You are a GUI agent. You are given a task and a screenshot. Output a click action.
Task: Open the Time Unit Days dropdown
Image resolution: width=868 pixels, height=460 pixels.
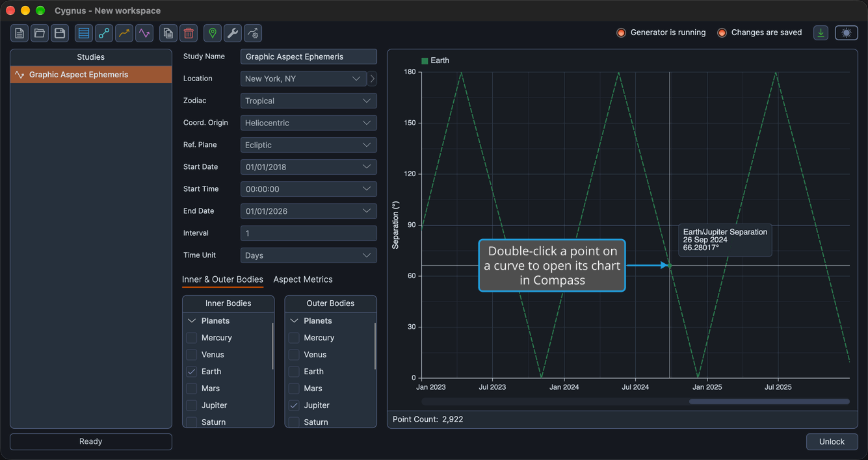click(308, 255)
